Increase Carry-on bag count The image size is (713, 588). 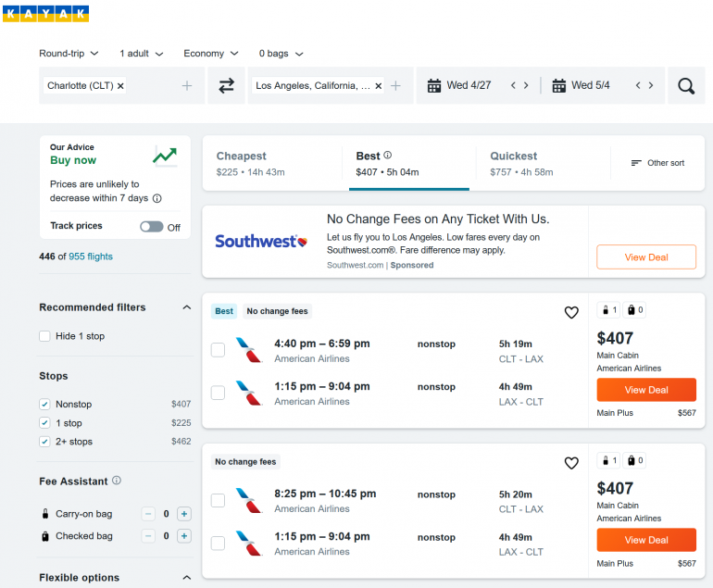183,514
